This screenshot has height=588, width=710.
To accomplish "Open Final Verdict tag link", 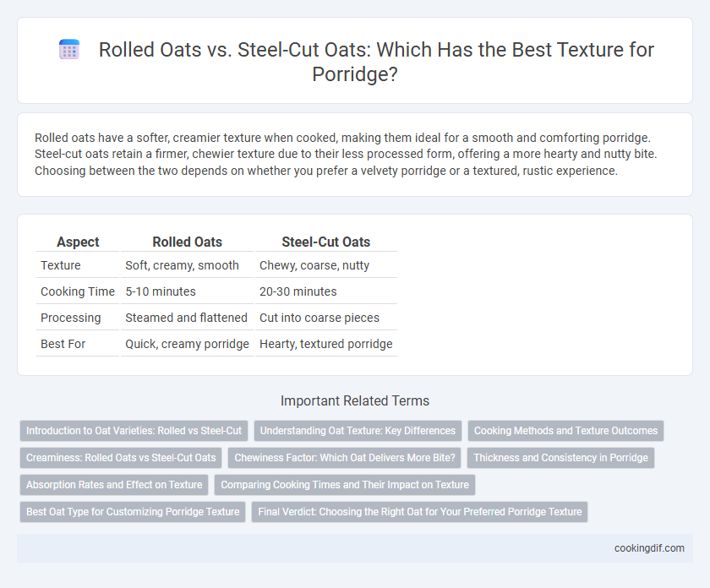I will (x=420, y=511).
